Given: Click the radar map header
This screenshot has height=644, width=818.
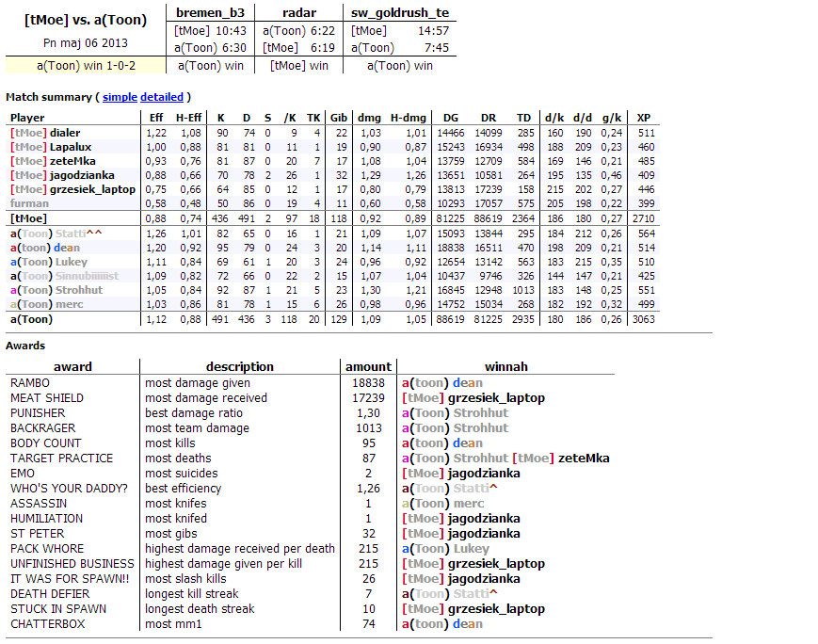Looking at the screenshot, I should 298,12.
